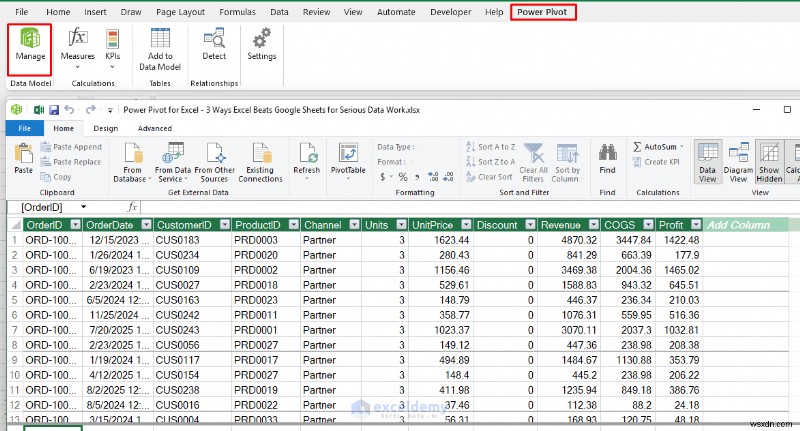Viewport: 800px width, 431px height.
Task: Open the CustomerID column filter dropdown
Action: 224,225
